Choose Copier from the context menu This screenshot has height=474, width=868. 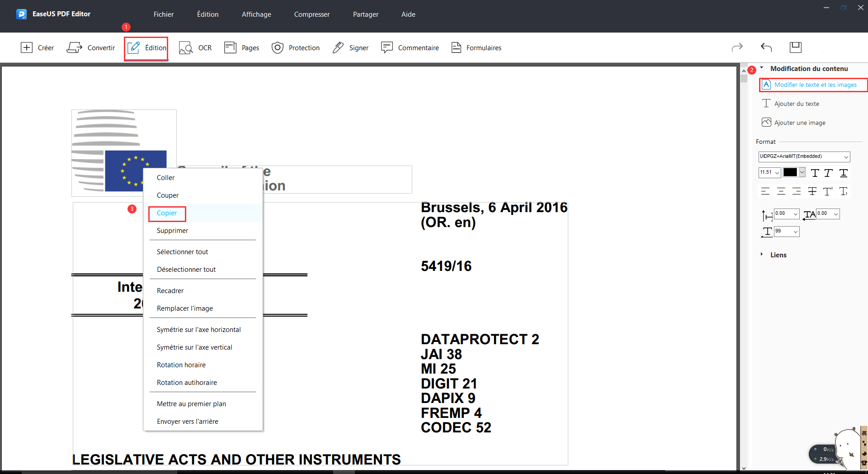pos(203,213)
